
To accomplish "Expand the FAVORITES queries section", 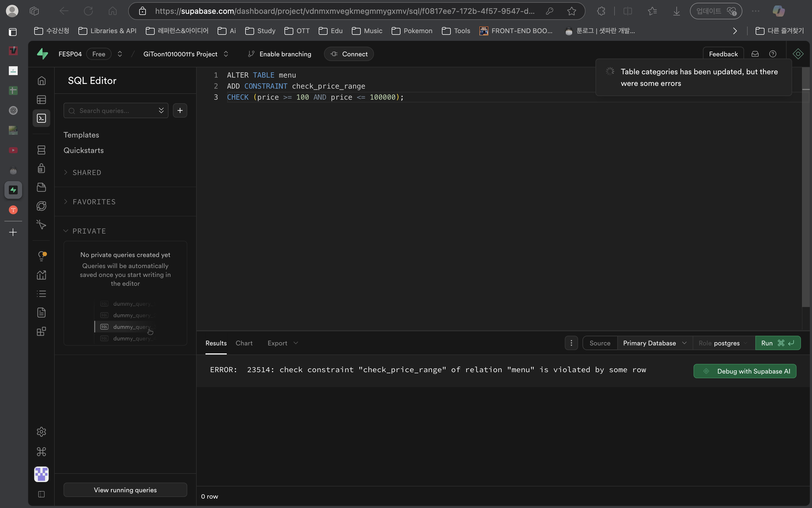I will click(89, 202).
